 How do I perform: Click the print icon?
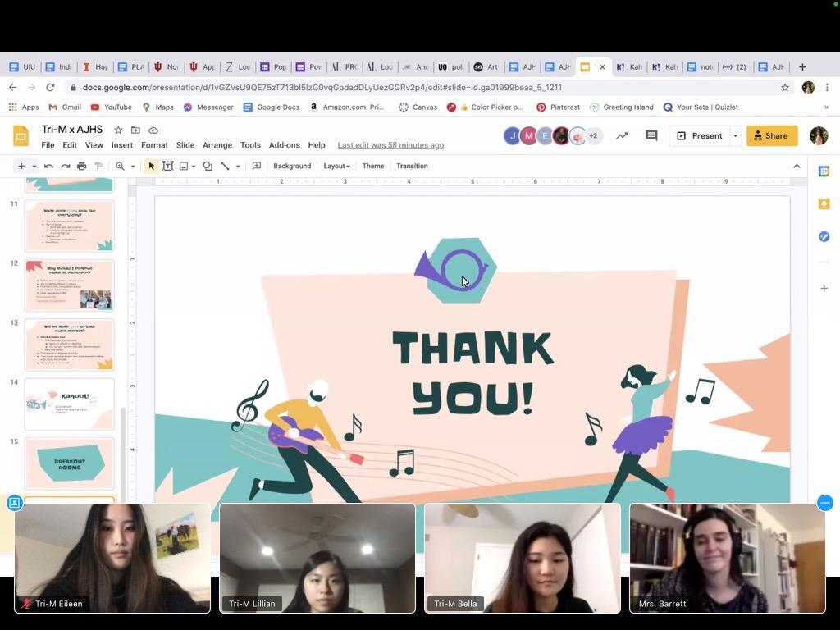tap(81, 166)
